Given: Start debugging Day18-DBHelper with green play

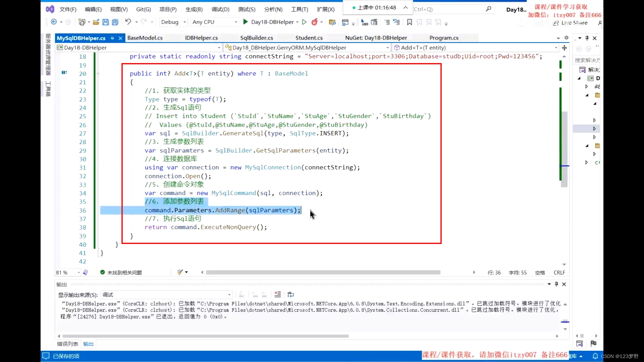Looking at the screenshot, I should click(x=246, y=22).
